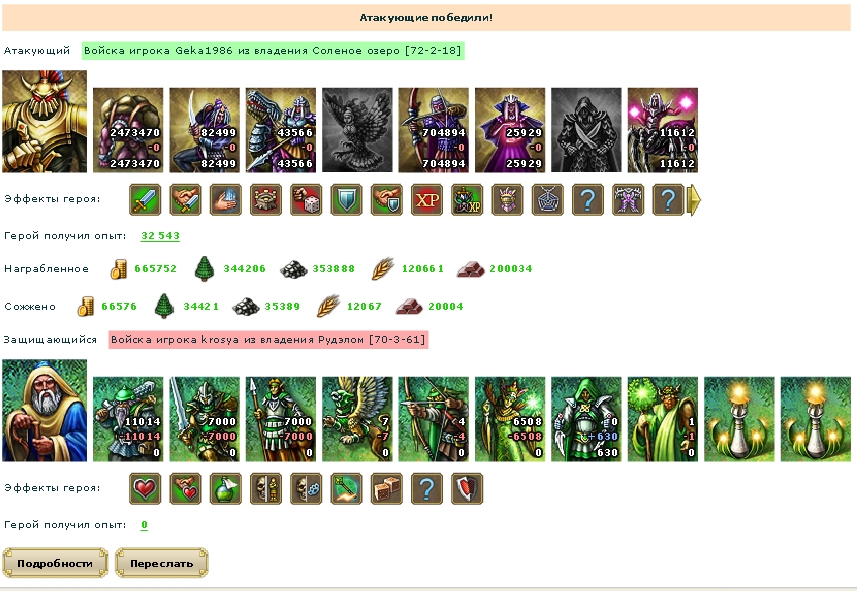Image resolution: width=857 pixels, height=591 pixels.
Task: Select the spider web amulet effect icon
Action: [548, 200]
